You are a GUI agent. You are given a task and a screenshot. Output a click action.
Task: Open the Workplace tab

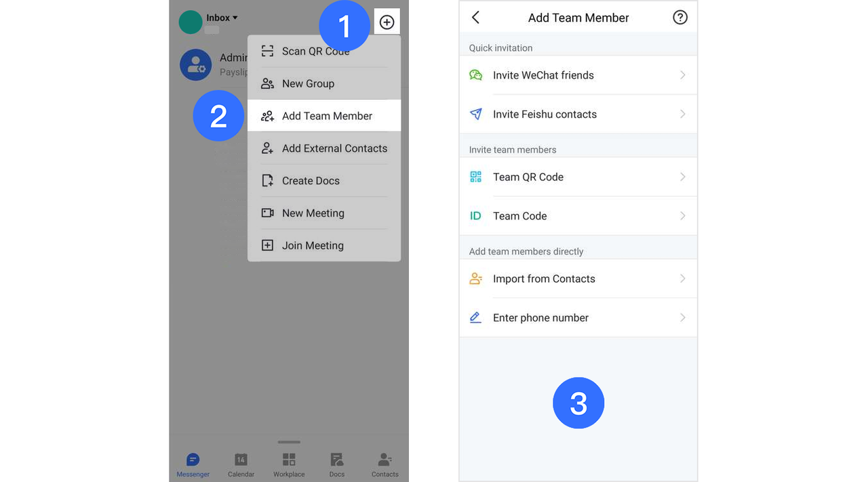(x=289, y=464)
